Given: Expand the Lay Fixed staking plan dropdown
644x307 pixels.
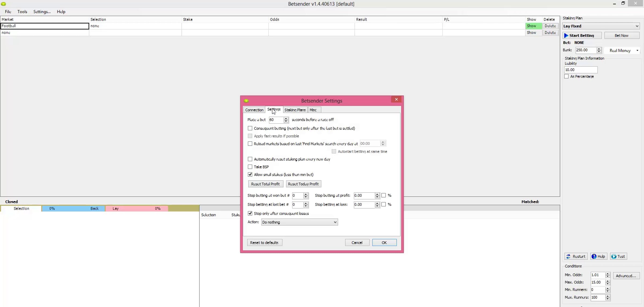Looking at the screenshot, I should pyautogui.click(x=601, y=26).
